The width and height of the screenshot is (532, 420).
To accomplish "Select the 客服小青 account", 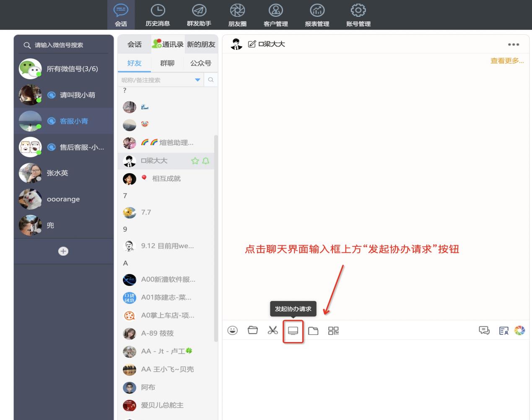I will tap(64, 121).
